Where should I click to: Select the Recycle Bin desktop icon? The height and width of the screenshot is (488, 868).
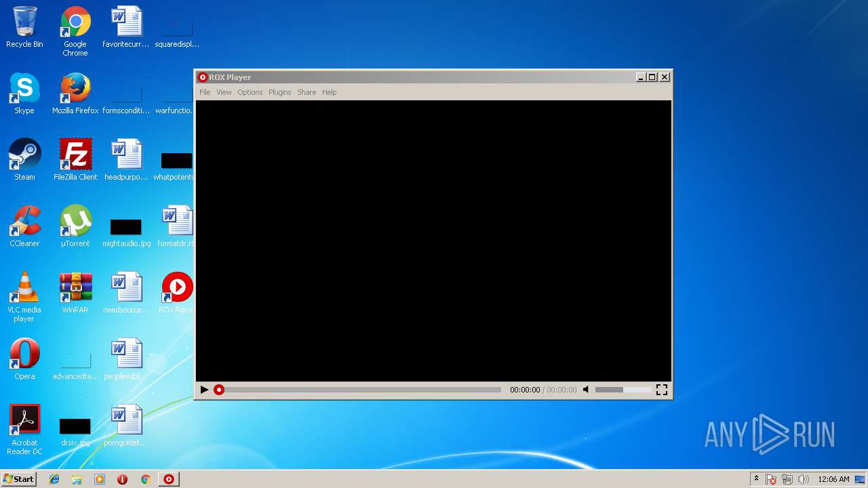[24, 27]
